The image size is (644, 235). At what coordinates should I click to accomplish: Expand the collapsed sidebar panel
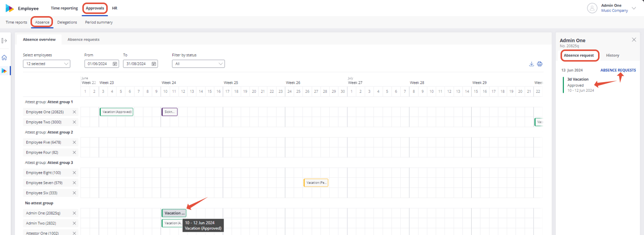[4, 41]
